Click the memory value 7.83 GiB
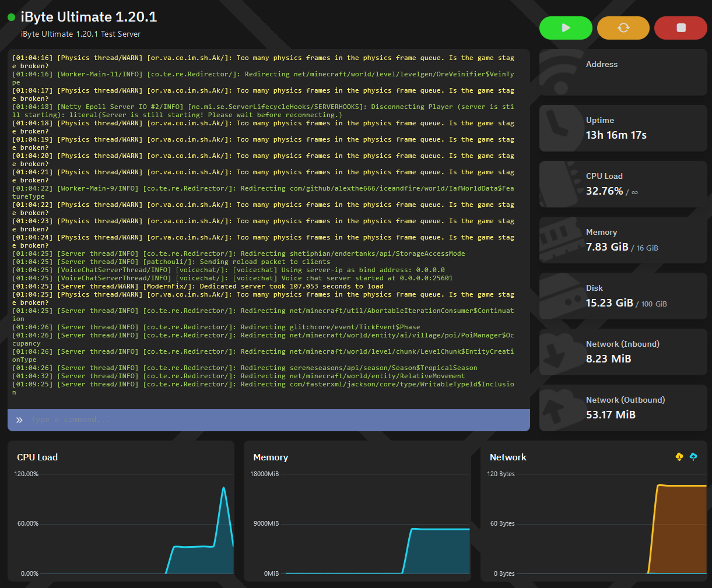The width and height of the screenshot is (712, 588). 607,247
